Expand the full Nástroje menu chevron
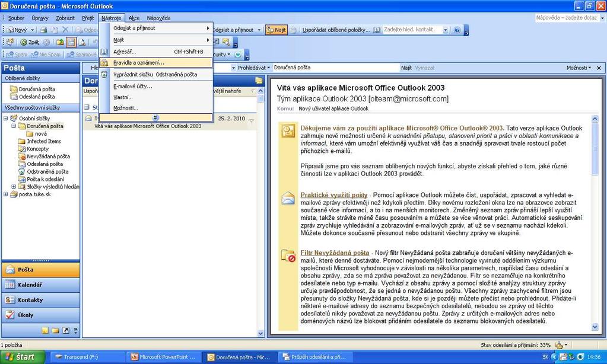This screenshot has height=364, width=607. (x=155, y=117)
